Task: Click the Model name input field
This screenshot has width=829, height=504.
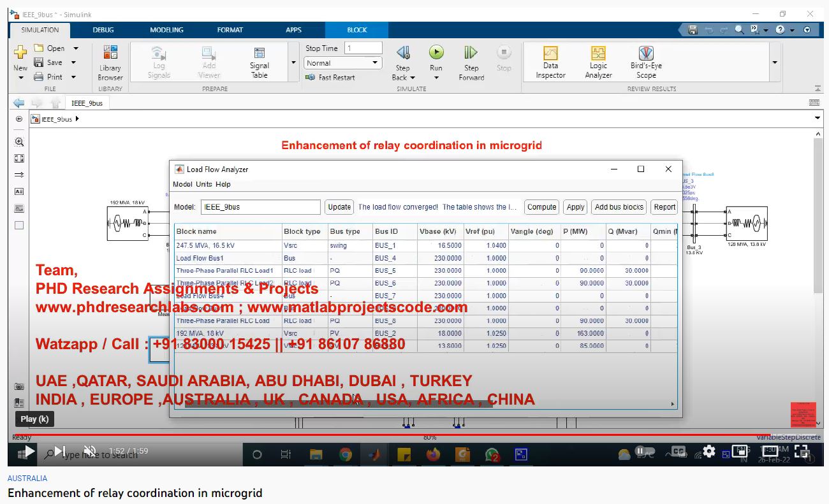Action: click(x=261, y=207)
